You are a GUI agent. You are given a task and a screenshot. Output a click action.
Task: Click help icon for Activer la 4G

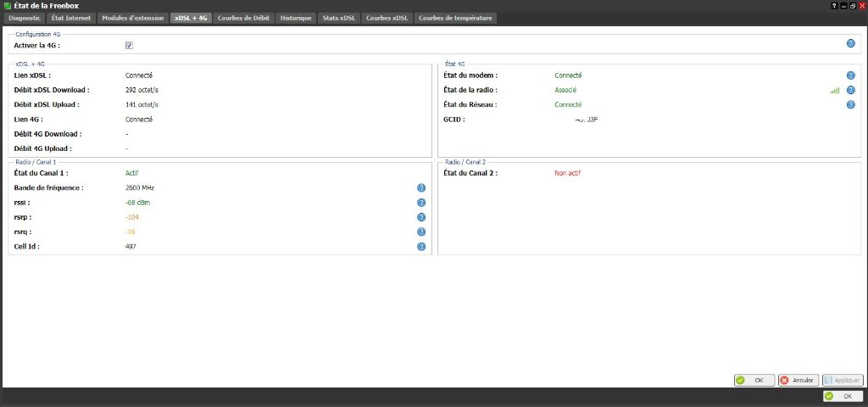pyautogui.click(x=850, y=43)
